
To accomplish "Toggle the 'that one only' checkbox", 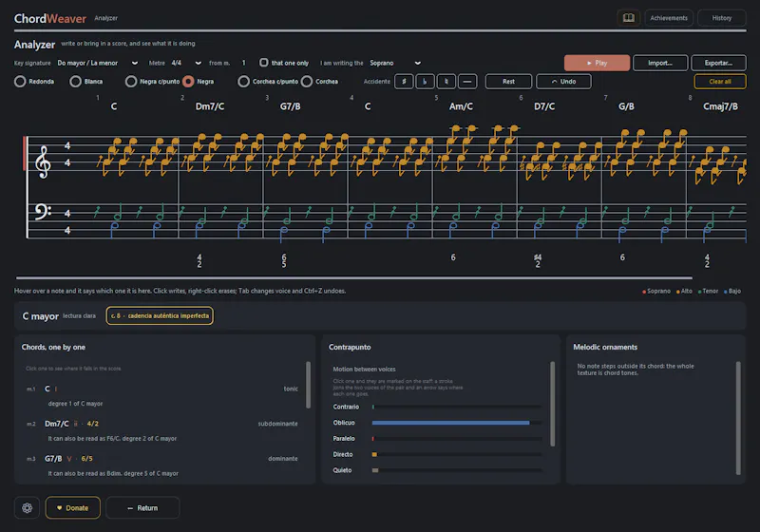I will [264, 63].
